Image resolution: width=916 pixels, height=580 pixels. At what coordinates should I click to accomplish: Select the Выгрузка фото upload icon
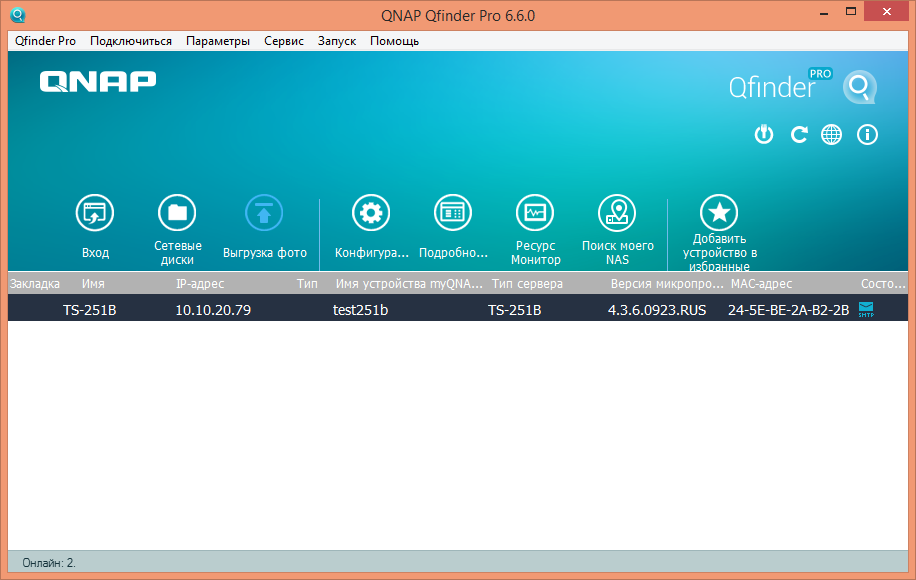click(x=264, y=213)
